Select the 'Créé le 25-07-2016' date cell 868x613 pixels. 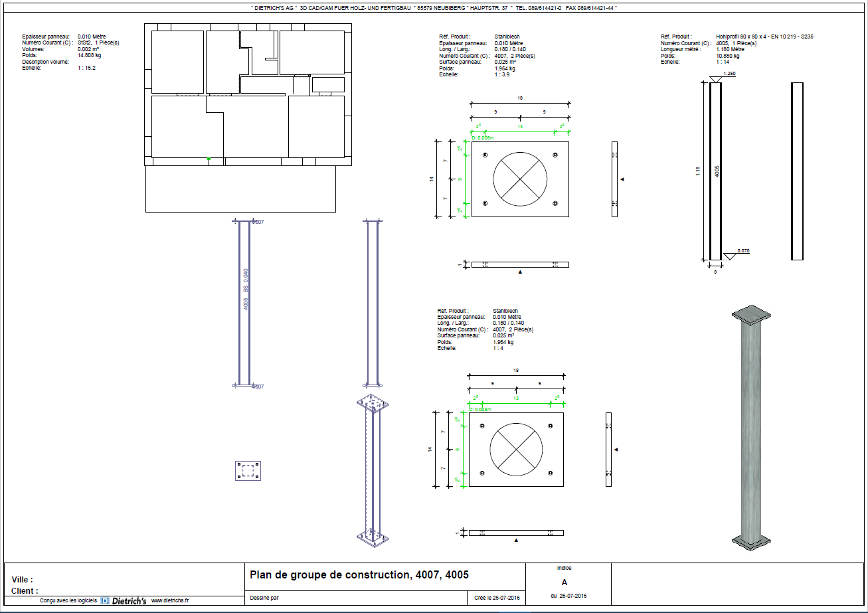[495, 598]
